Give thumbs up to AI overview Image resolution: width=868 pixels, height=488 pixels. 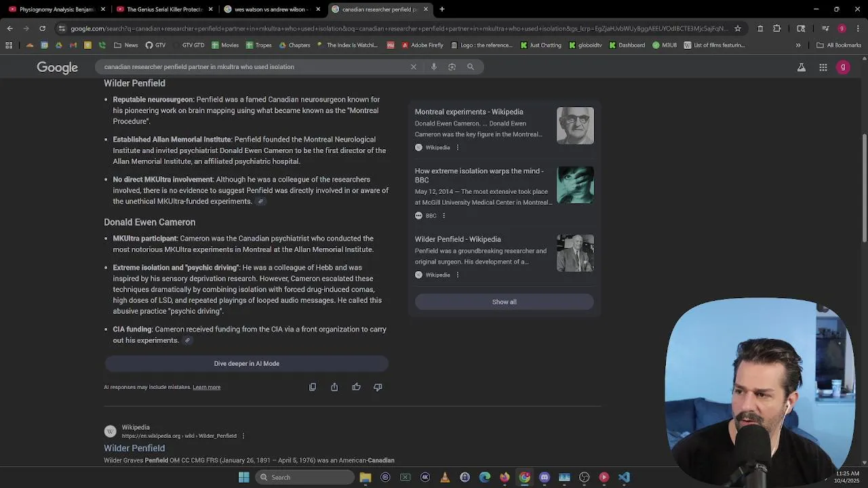click(x=356, y=387)
